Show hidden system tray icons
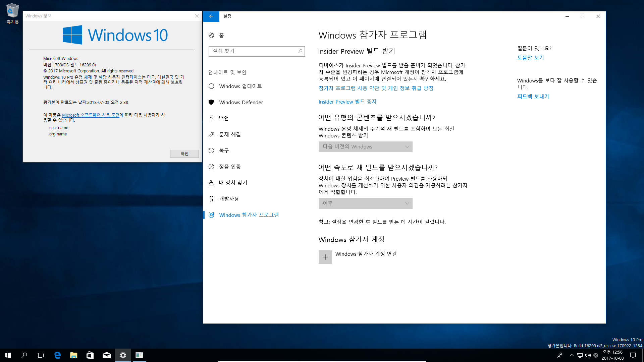 click(x=572, y=355)
